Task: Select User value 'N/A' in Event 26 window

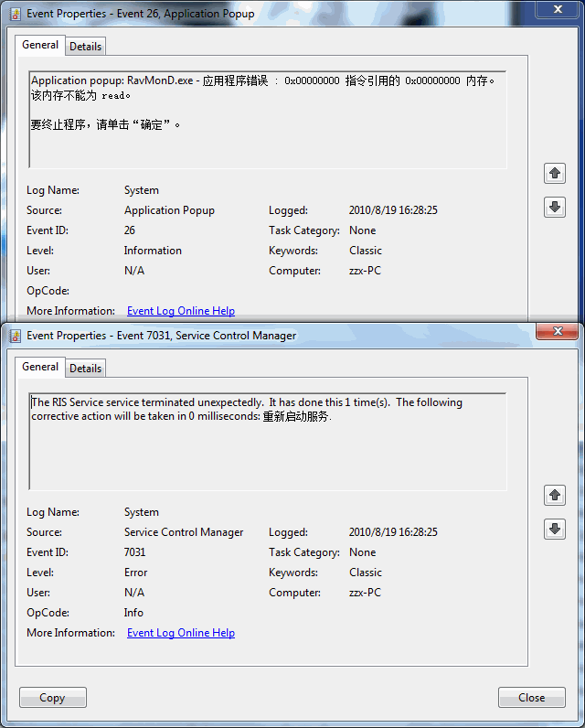Action: [134, 271]
